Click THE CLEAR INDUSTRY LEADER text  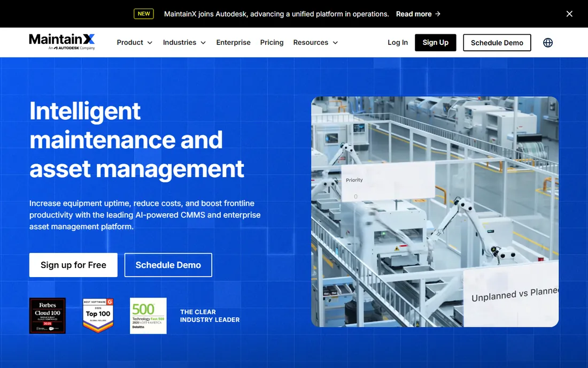(210, 316)
